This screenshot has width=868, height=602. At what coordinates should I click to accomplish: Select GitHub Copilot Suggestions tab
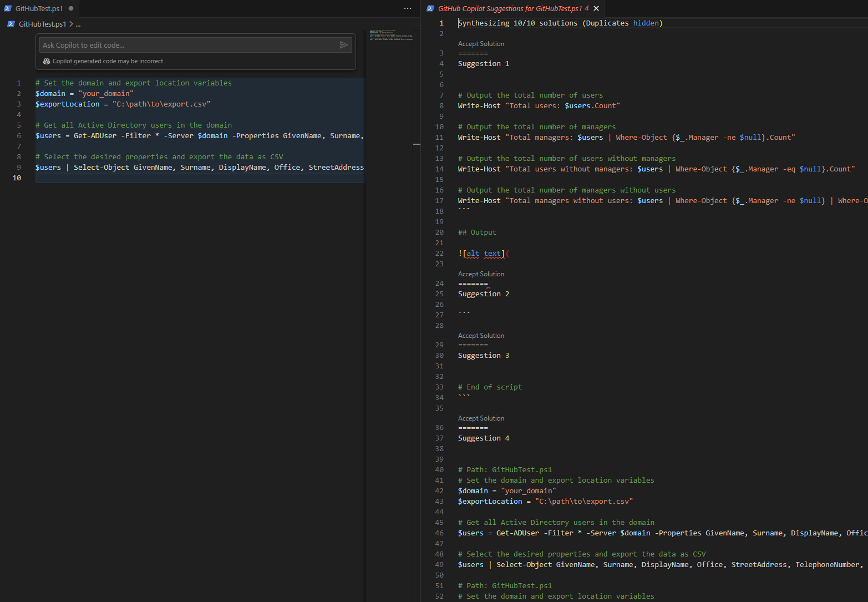coord(509,8)
